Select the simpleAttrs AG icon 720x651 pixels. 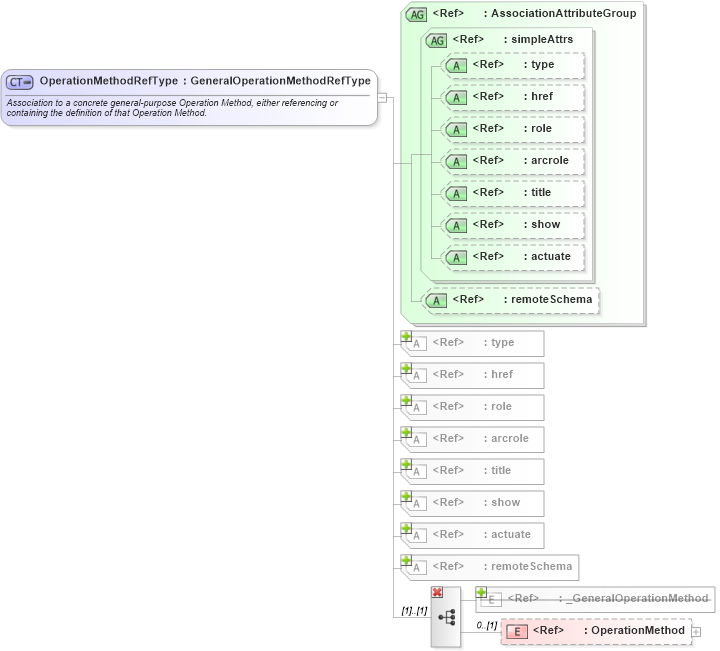[436, 41]
